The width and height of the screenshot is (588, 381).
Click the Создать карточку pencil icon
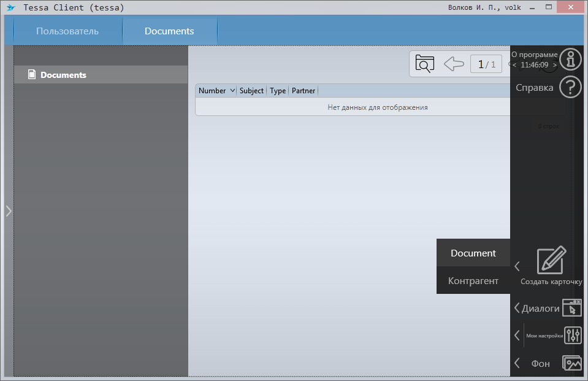click(551, 260)
